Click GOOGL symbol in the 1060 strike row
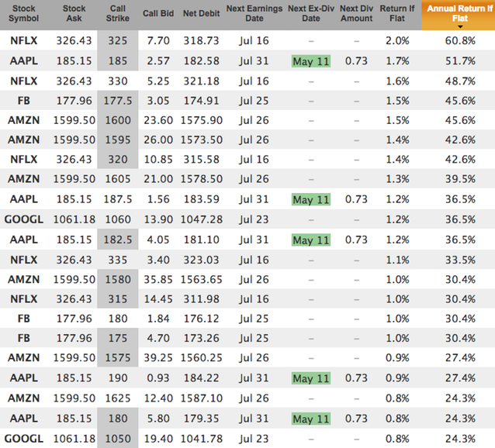 [24, 219]
